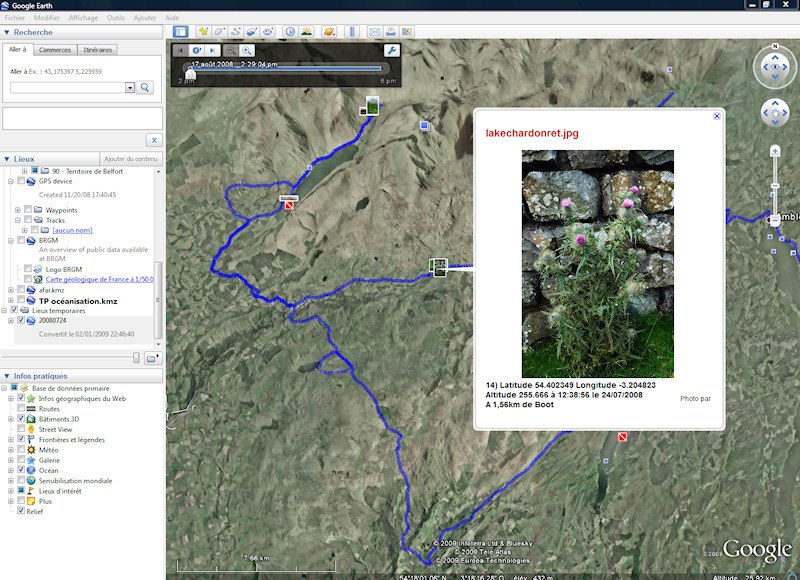Click the time slider thumb handle
The height and width of the screenshot is (580, 800).
click(190, 73)
